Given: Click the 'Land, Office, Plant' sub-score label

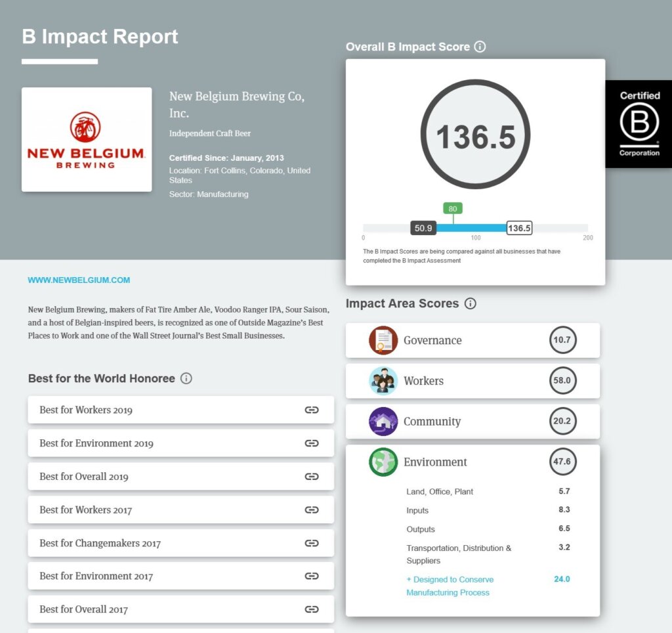Looking at the screenshot, I should (440, 491).
